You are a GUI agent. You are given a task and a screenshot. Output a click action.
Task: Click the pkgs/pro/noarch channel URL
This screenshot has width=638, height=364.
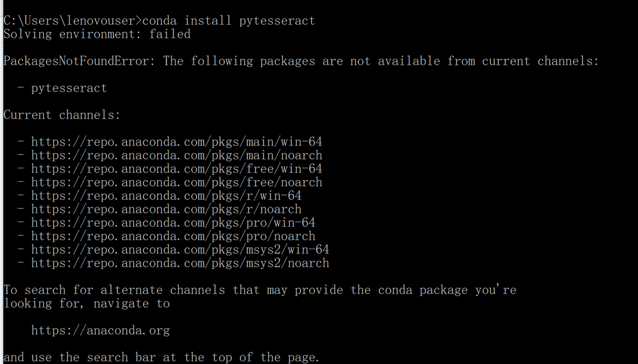[x=173, y=236]
